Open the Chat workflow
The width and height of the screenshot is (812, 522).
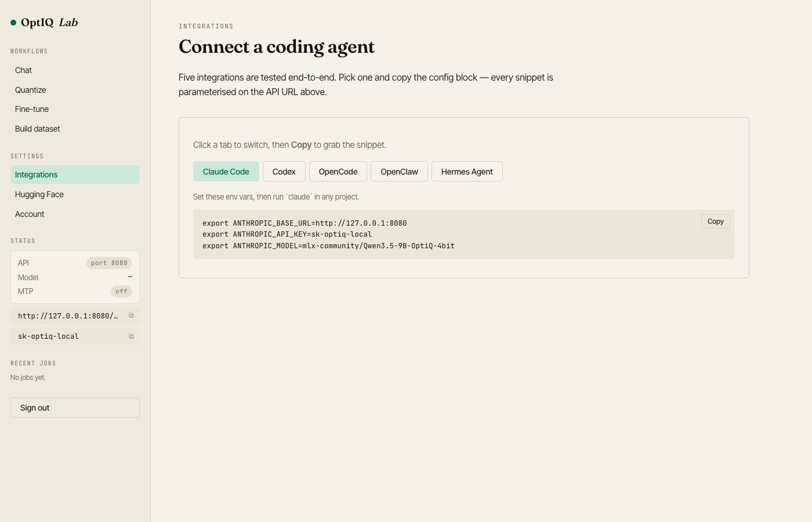point(75,70)
